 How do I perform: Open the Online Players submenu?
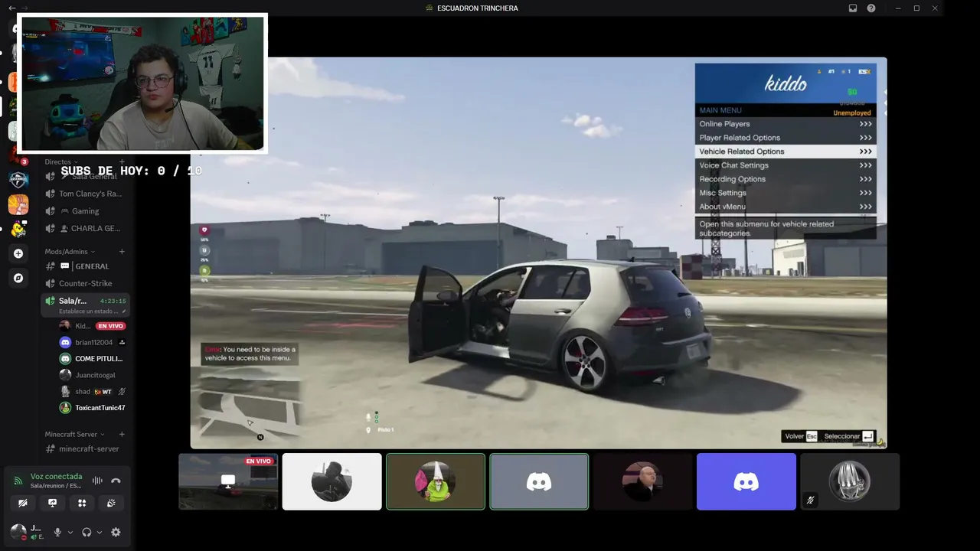coord(786,124)
